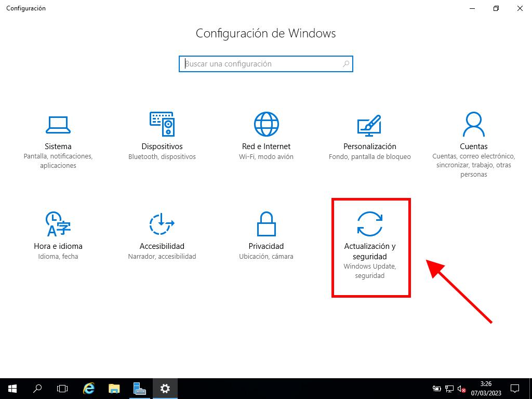Click the Buscar una configuración search field
Screen dimensions: 532x399
tap(260, 64)
